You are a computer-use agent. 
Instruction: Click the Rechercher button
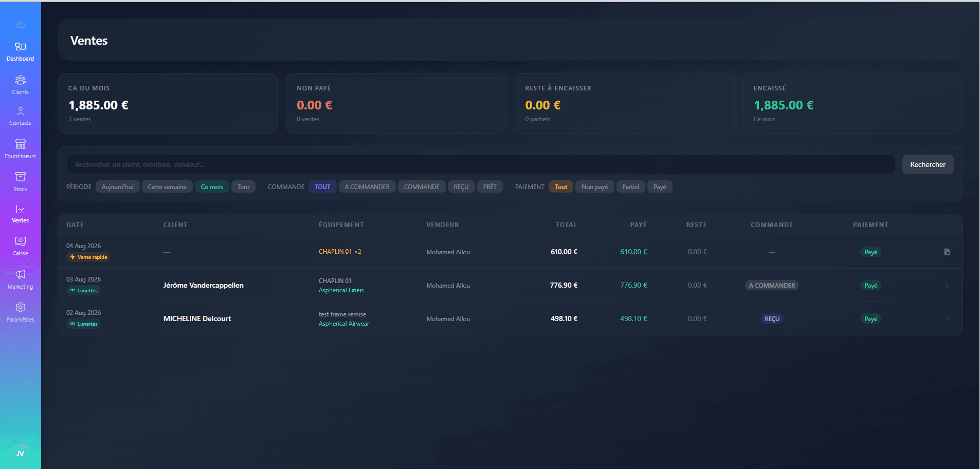[x=928, y=164]
